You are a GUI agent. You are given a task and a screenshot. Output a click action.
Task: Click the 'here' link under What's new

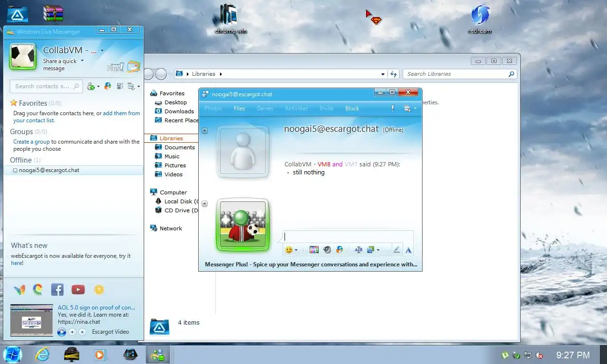click(x=16, y=263)
